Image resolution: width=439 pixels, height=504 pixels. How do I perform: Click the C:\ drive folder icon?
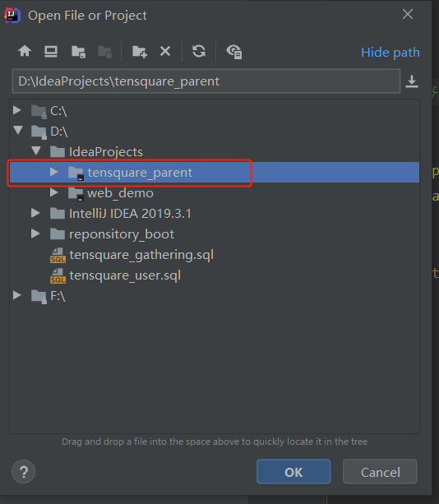coord(39,112)
